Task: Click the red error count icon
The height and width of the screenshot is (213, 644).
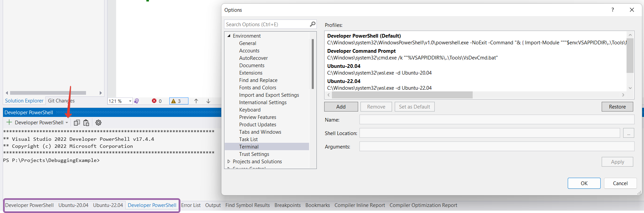Action: 154,101
